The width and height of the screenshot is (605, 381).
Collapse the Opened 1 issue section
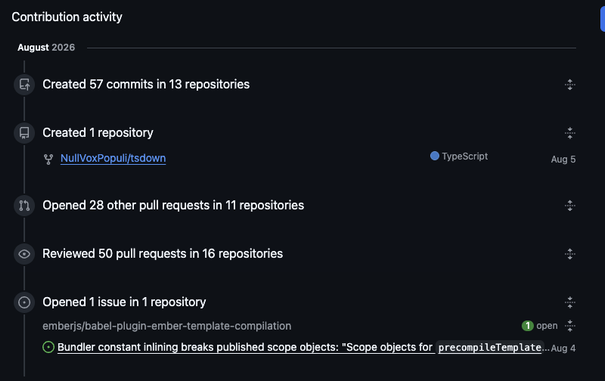tap(570, 302)
